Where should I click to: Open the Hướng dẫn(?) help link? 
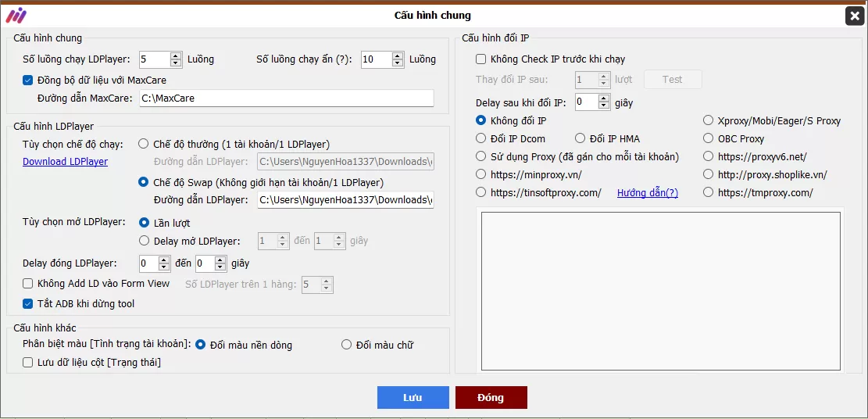click(647, 193)
